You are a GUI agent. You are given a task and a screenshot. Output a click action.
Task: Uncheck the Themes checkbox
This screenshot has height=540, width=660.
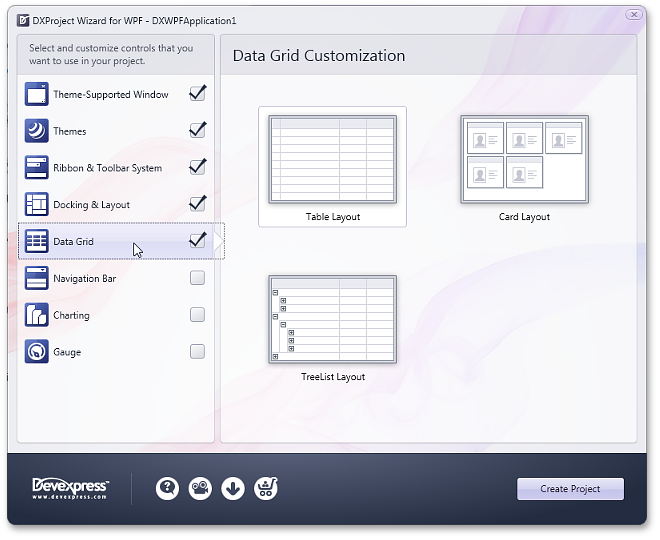197,130
